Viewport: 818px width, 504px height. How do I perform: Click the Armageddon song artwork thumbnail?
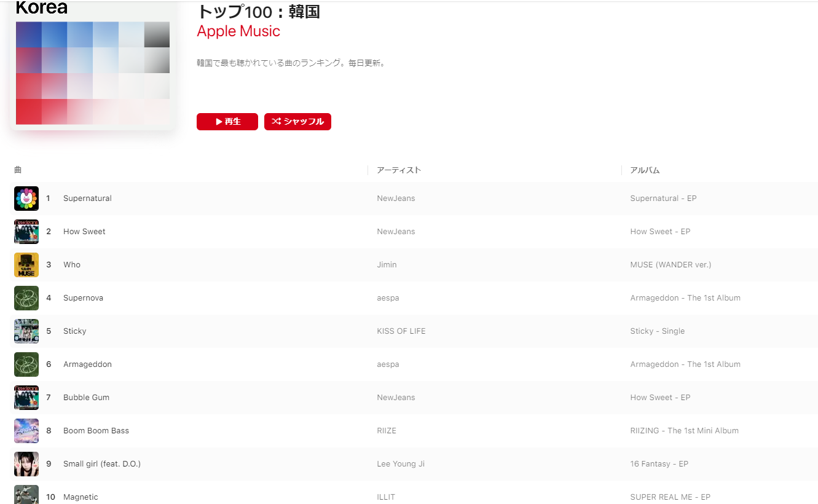(26, 364)
